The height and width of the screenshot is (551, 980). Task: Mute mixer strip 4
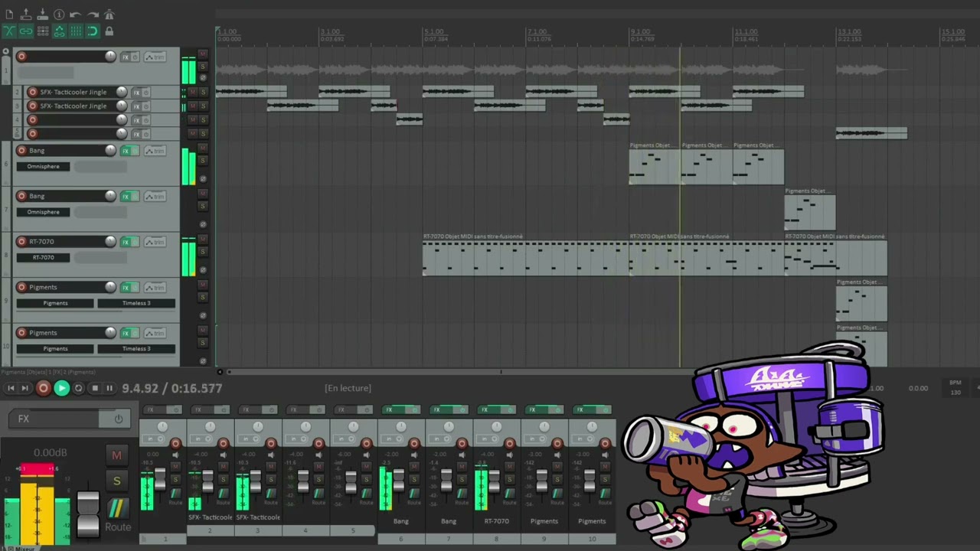tap(318, 467)
